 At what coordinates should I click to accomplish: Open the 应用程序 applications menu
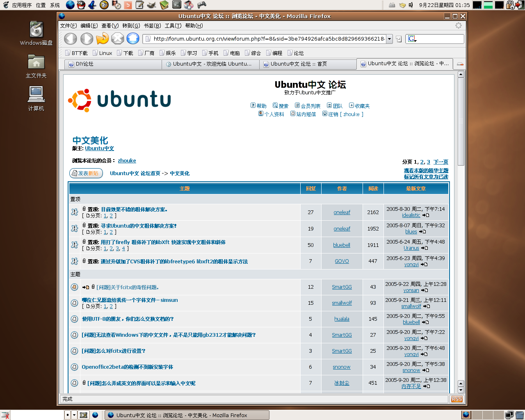(22, 5)
